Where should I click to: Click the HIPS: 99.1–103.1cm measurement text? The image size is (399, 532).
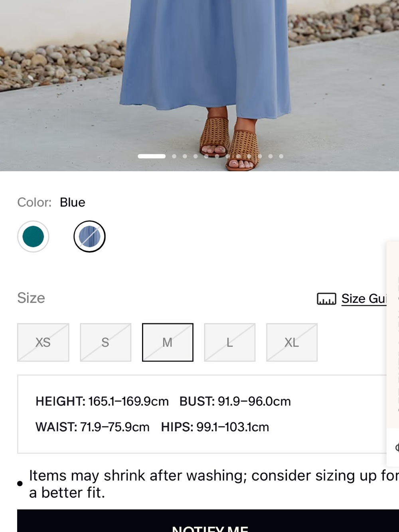point(215,427)
